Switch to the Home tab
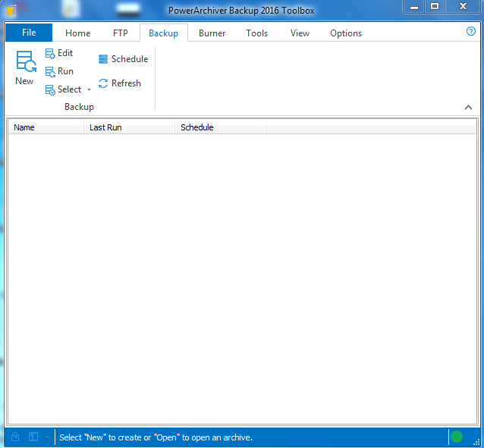484x448 pixels. point(78,33)
